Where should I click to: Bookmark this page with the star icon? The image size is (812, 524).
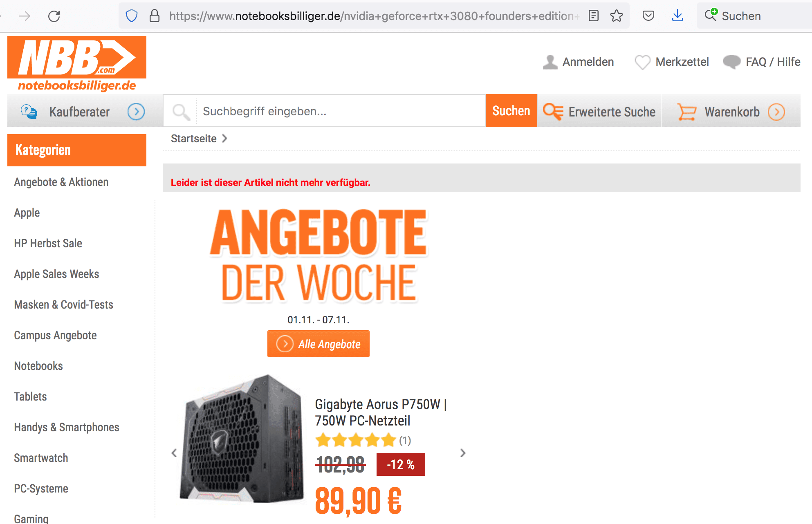tap(617, 16)
